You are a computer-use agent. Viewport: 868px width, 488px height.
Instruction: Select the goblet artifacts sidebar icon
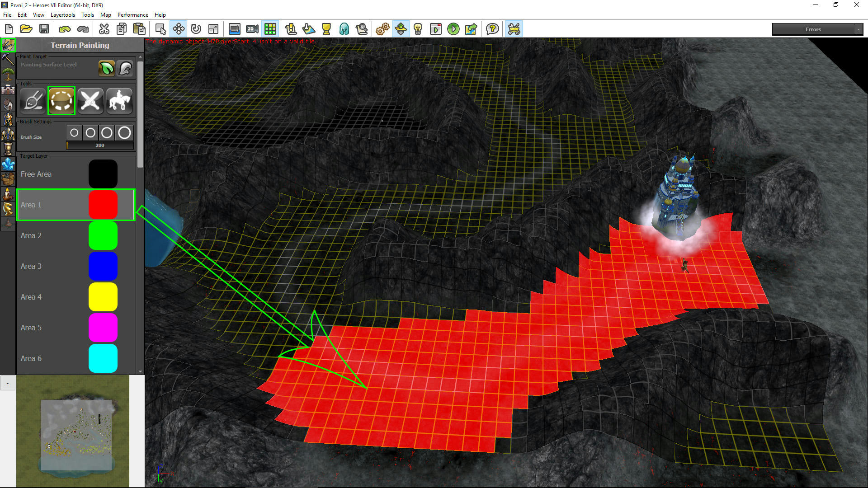coord(8,149)
